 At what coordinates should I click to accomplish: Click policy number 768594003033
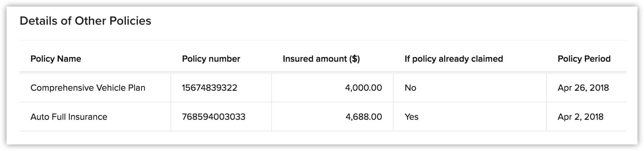tap(214, 117)
